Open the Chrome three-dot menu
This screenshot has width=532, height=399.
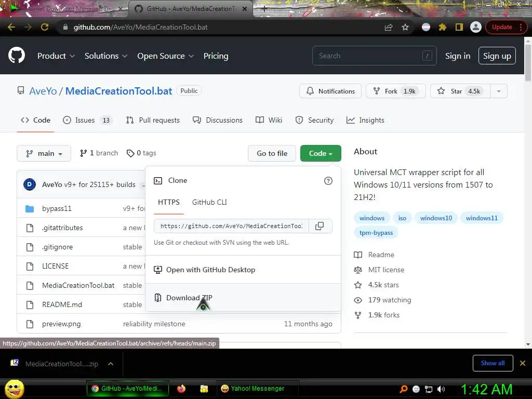click(x=521, y=27)
